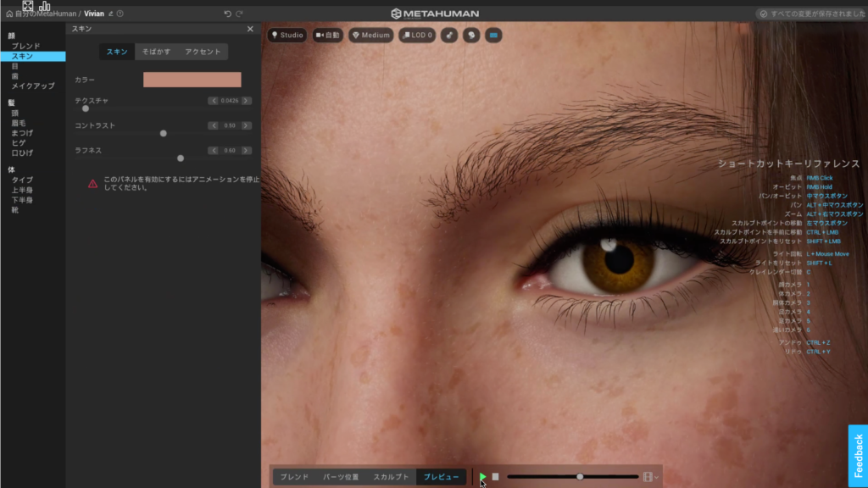Switch to パーツ位置 mode in bottom bar
Image resolution: width=868 pixels, height=488 pixels.
point(341,476)
